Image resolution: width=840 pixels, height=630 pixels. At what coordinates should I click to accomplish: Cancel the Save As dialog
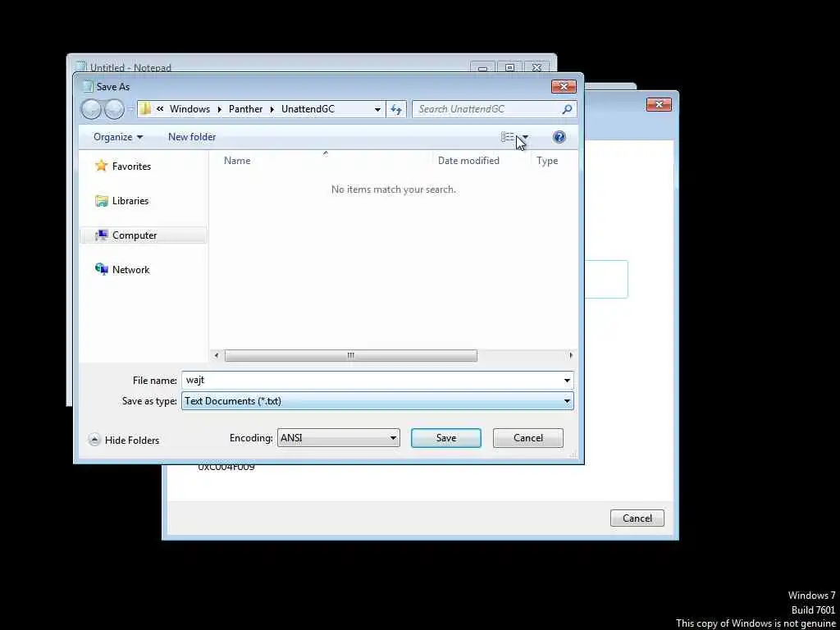pyautogui.click(x=527, y=438)
